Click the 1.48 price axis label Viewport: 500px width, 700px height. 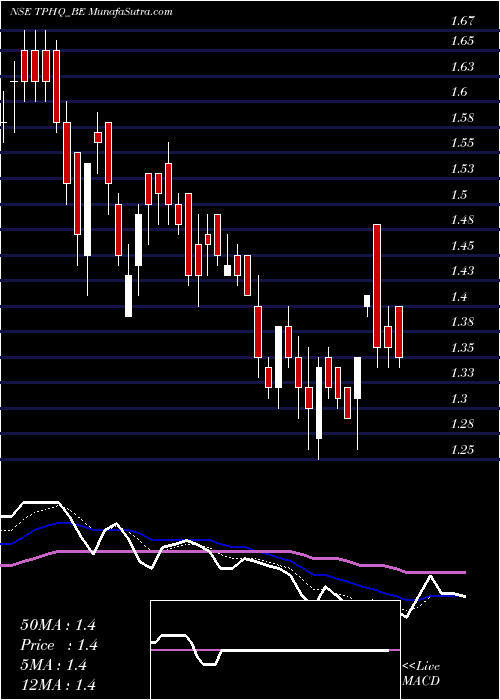coord(462,220)
